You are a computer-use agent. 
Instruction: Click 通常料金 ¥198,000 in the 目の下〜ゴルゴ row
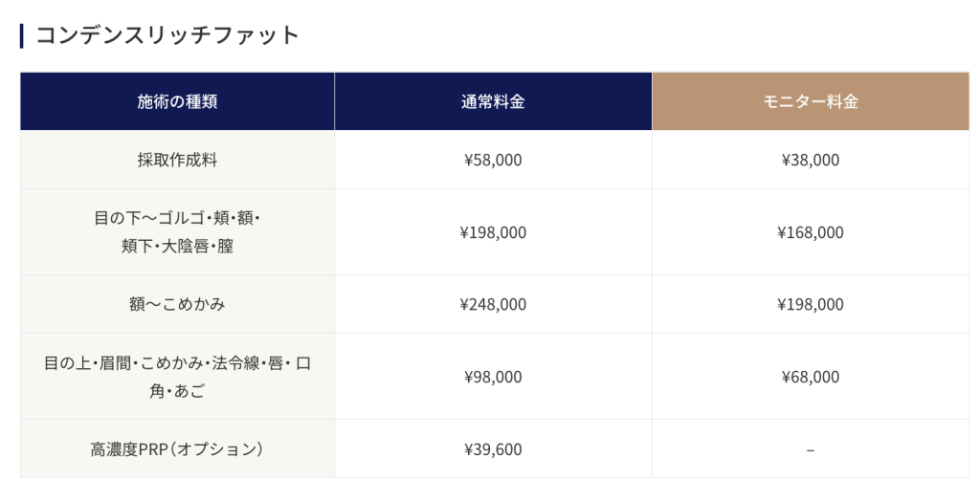493,232
